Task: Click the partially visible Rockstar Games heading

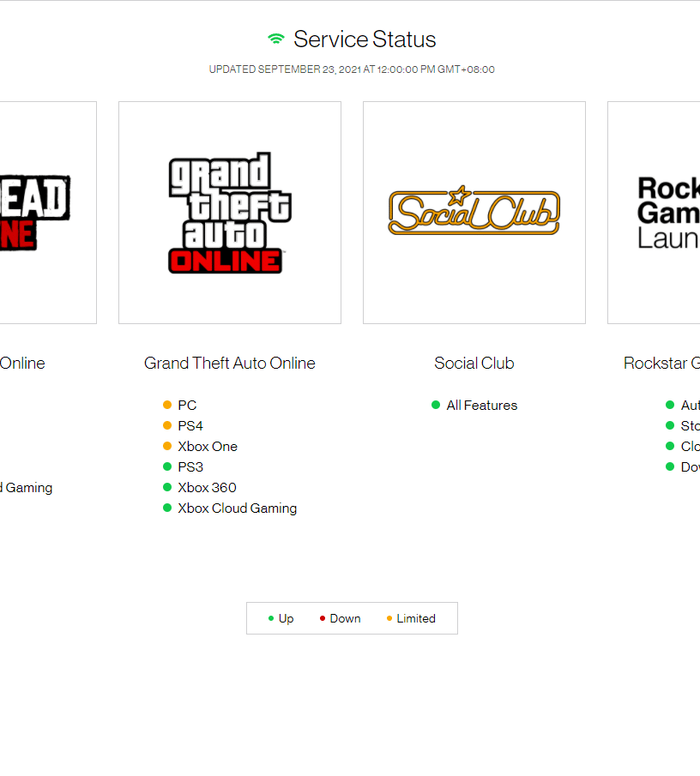Action: tap(662, 364)
